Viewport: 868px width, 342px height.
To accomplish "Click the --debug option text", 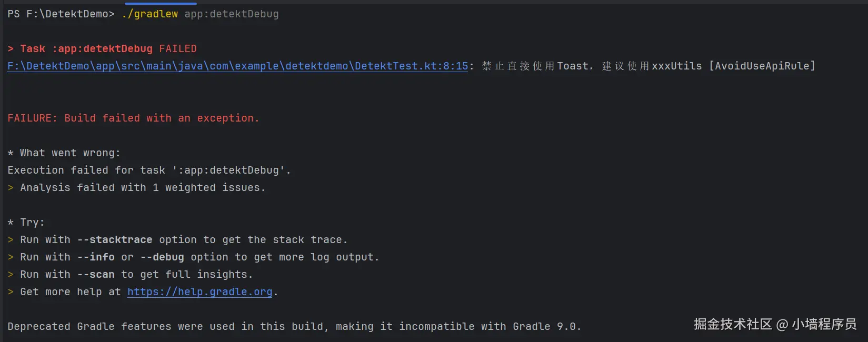I will pyautogui.click(x=162, y=257).
